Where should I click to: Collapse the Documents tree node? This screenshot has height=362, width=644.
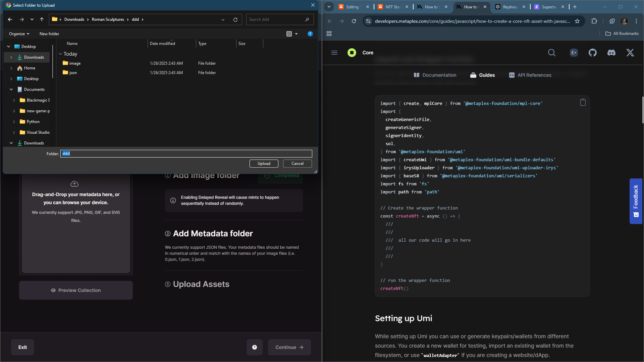[x=11, y=89]
